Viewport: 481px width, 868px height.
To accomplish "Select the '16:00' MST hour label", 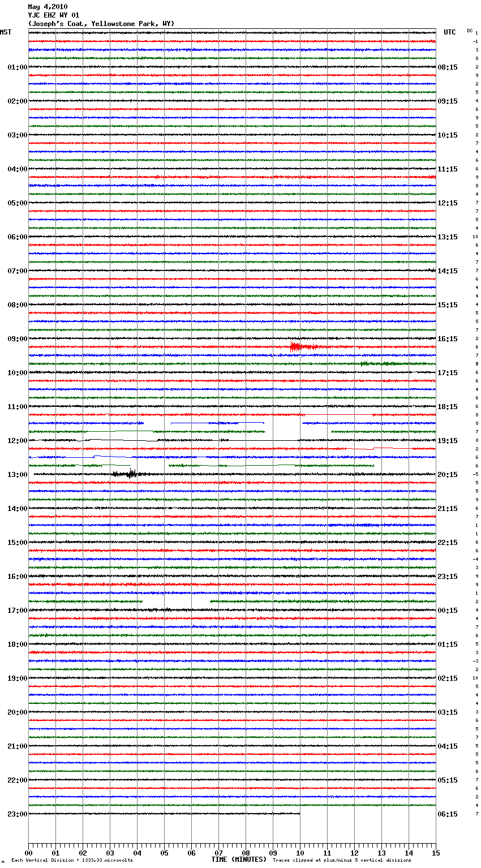I will [18, 577].
